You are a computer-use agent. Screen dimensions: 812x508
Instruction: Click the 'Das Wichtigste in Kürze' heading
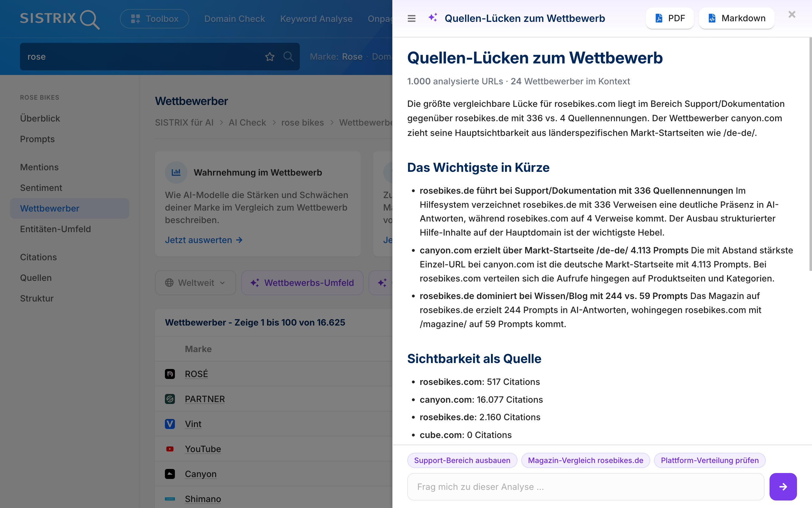point(478,168)
